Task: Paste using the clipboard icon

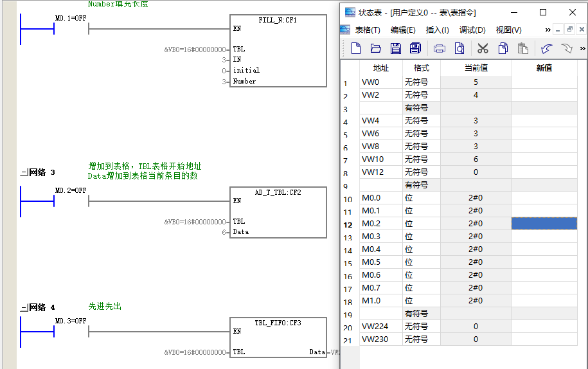Action: point(522,48)
